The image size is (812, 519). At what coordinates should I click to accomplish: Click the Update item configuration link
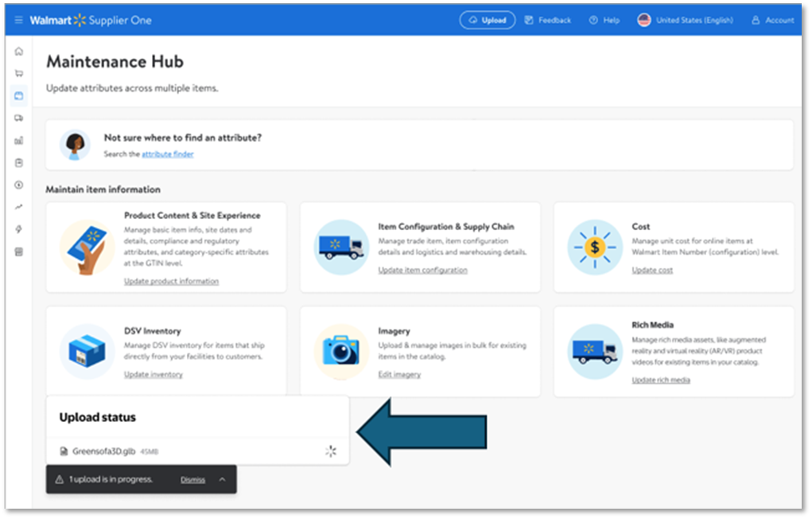422,270
